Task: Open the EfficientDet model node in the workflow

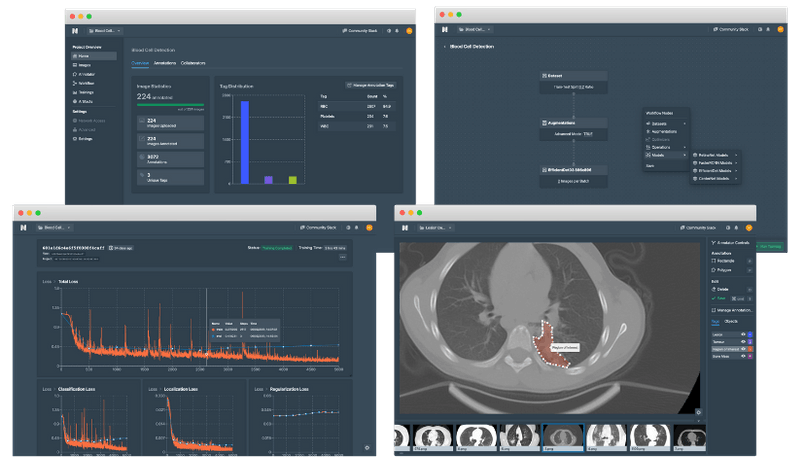Action: (573, 176)
